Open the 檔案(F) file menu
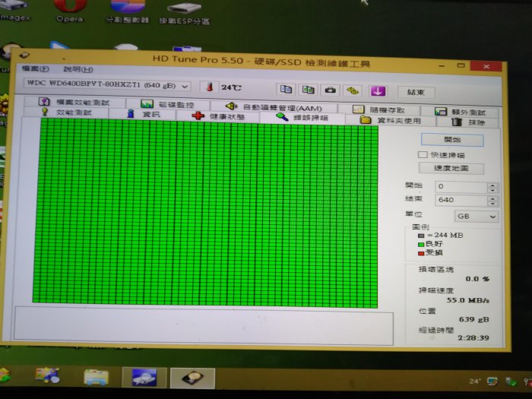The width and height of the screenshot is (532, 399). (35, 69)
